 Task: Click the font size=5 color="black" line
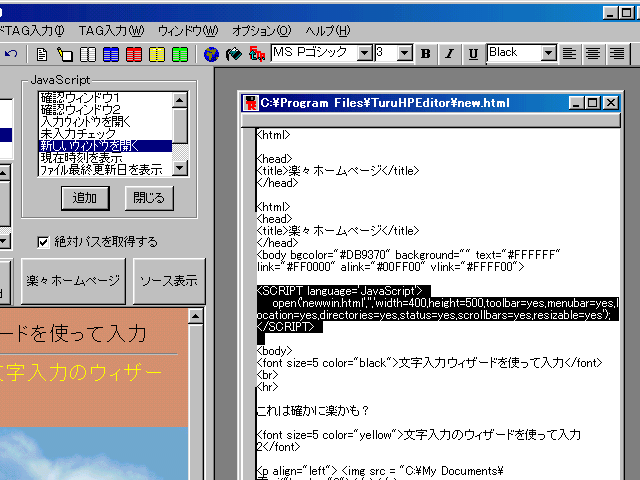(x=429, y=363)
